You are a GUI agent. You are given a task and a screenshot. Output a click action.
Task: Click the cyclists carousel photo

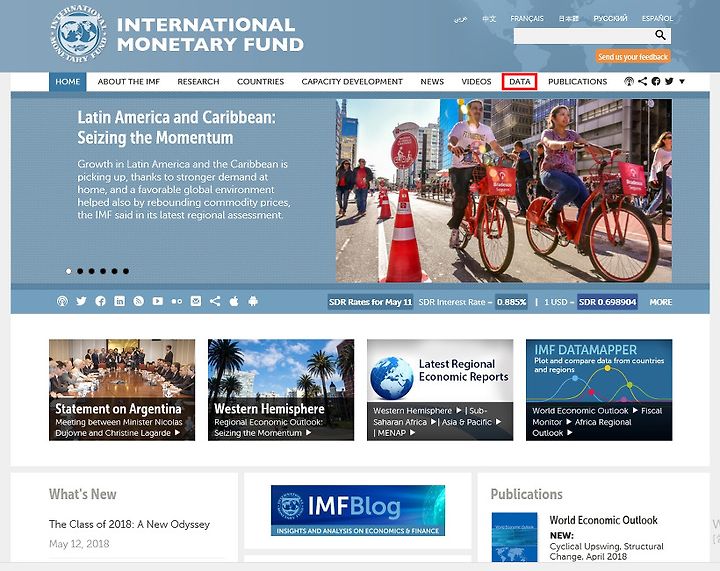(x=504, y=190)
